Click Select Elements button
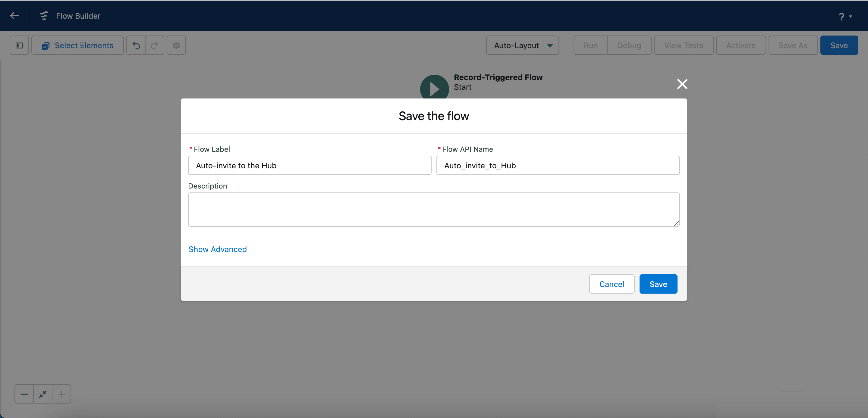The width and height of the screenshot is (868, 418). (x=77, y=45)
